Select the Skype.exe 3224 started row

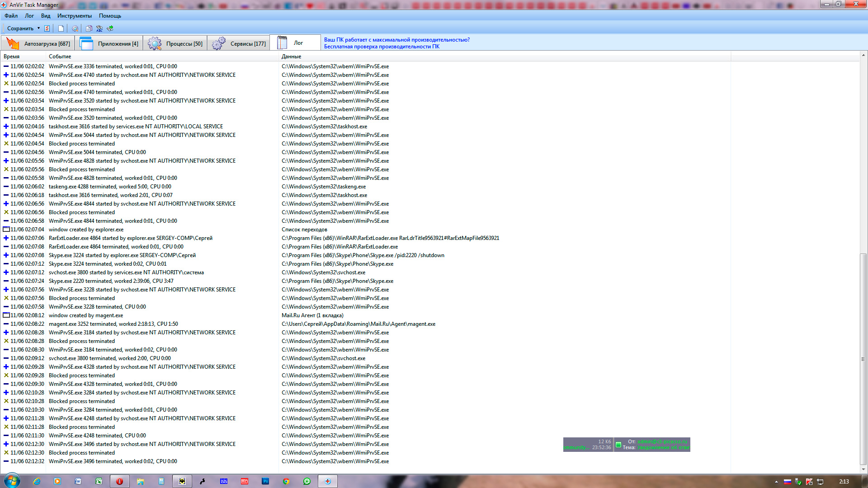pos(365,255)
